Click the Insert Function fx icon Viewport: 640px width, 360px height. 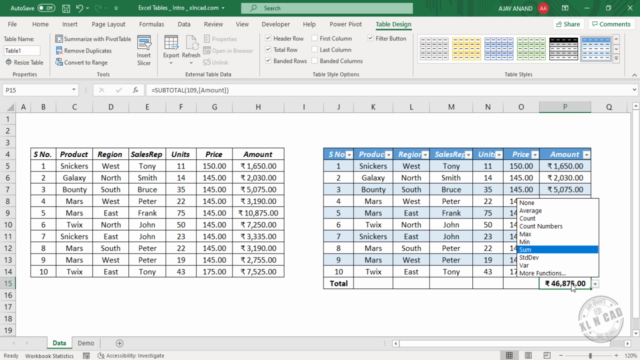135,90
